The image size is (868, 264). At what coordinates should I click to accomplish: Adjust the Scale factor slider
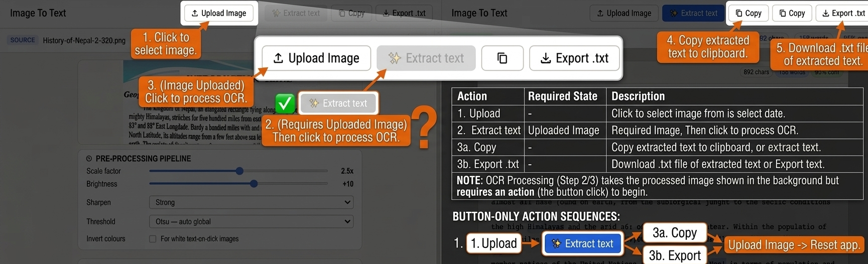point(239,171)
